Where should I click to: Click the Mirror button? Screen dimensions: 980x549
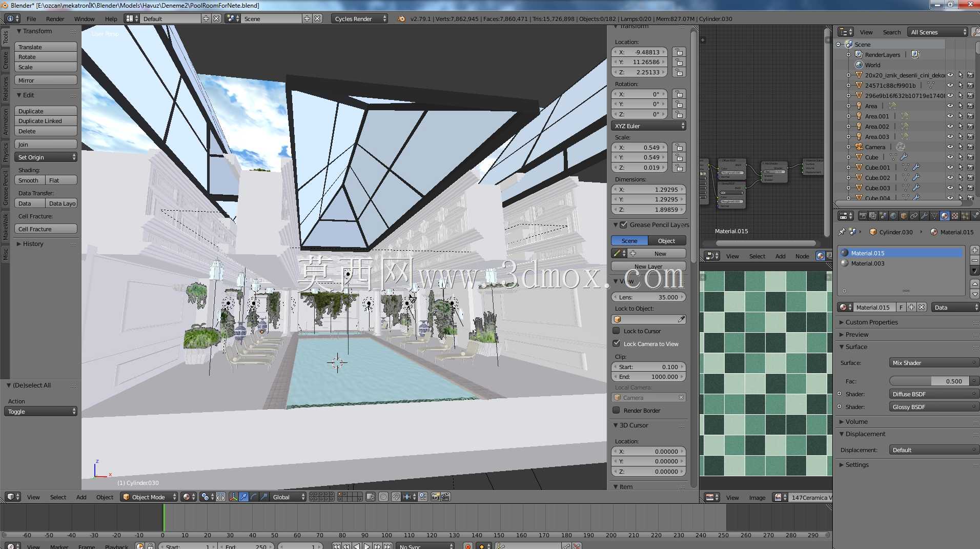point(46,80)
